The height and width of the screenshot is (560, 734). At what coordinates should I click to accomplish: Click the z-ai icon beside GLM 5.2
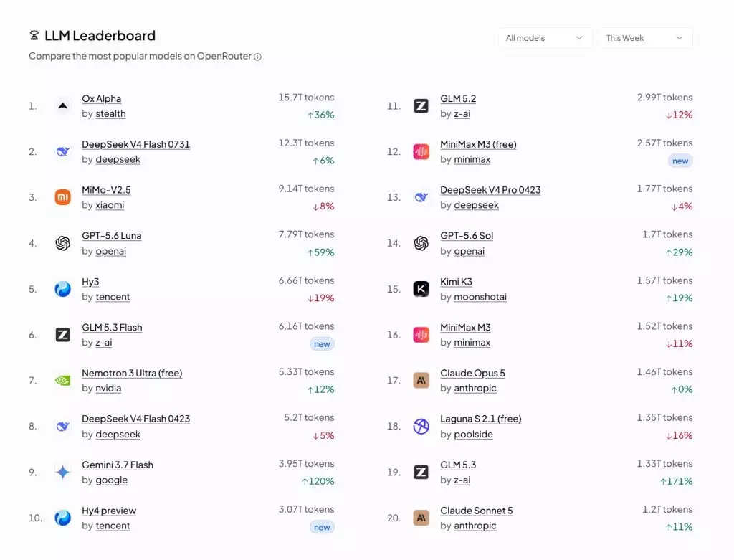(421, 106)
